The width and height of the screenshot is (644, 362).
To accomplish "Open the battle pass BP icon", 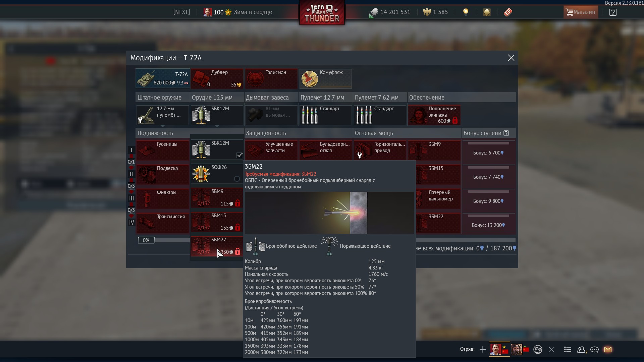I will point(508,12).
